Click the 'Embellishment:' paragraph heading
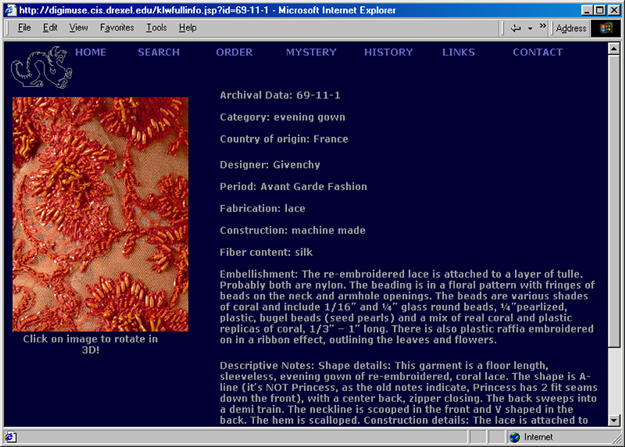 [259, 274]
